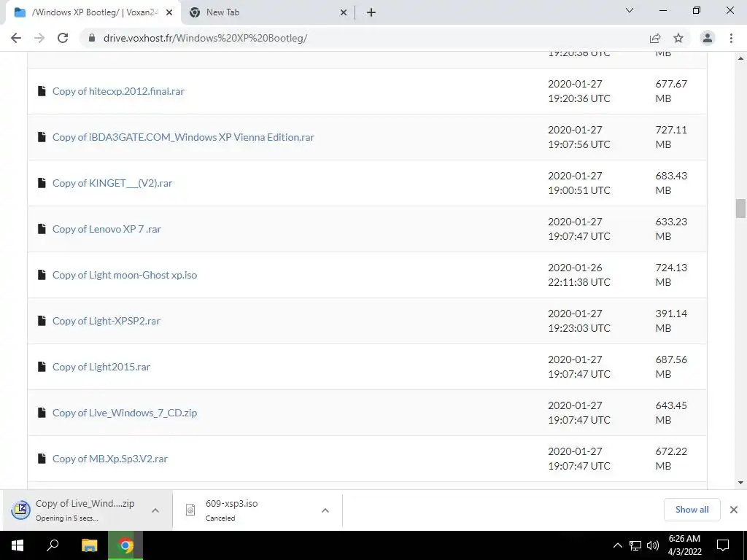
Task: Click the page vertical scrollbar thumb
Action: [740, 208]
